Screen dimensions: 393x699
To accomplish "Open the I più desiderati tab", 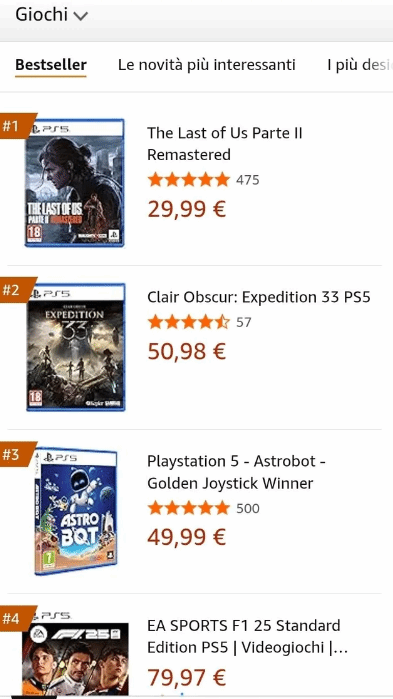I will point(360,65).
